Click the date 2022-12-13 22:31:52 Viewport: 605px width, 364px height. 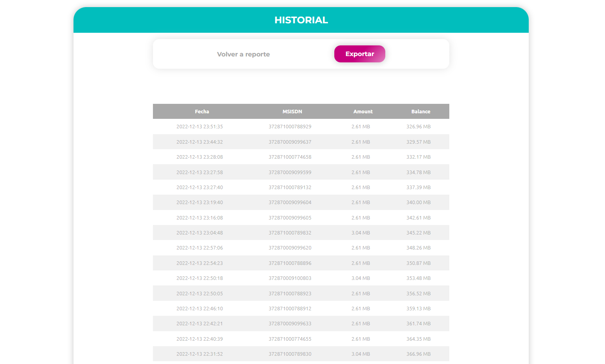point(200,354)
